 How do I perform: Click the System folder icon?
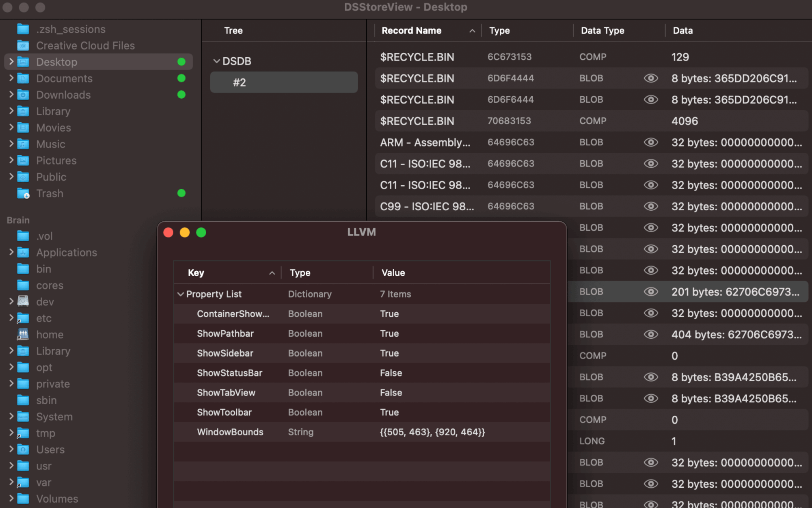(23, 417)
